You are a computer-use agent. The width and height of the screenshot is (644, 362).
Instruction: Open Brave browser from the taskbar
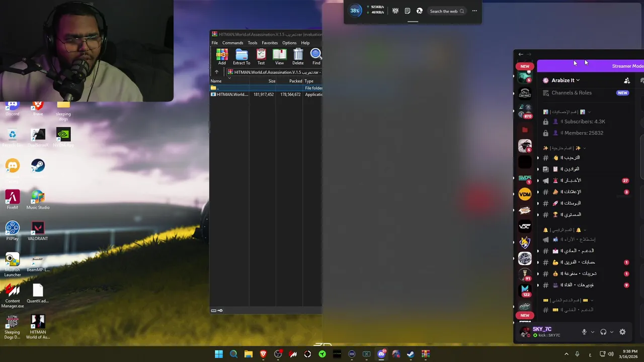tap(263, 354)
